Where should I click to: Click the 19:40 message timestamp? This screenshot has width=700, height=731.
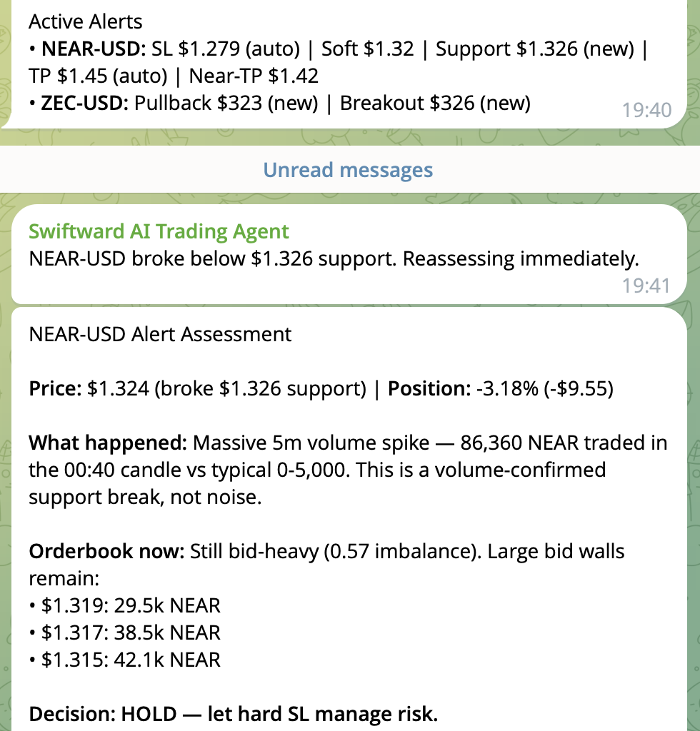pyautogui.click(x=646, y=110)
